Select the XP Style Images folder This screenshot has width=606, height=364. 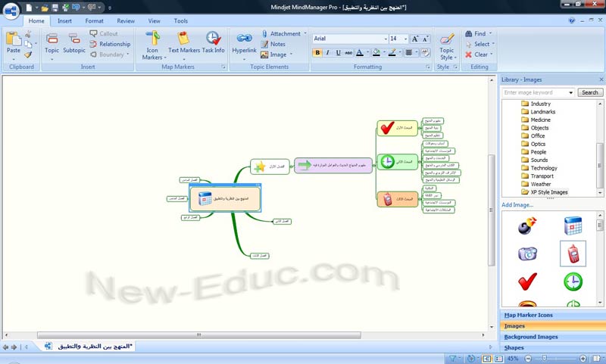pos(545,192)
